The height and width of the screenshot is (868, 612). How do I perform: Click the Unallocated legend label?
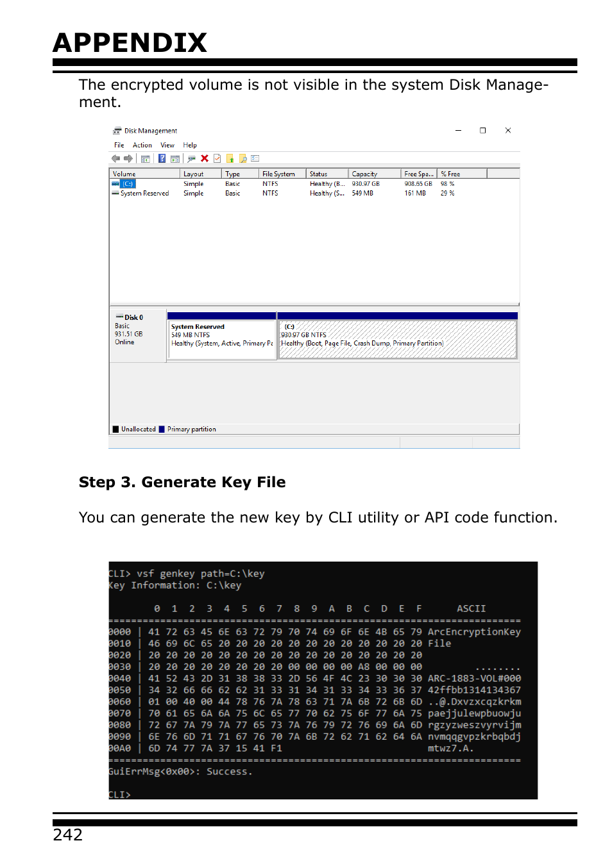click(x=139, y=430)
